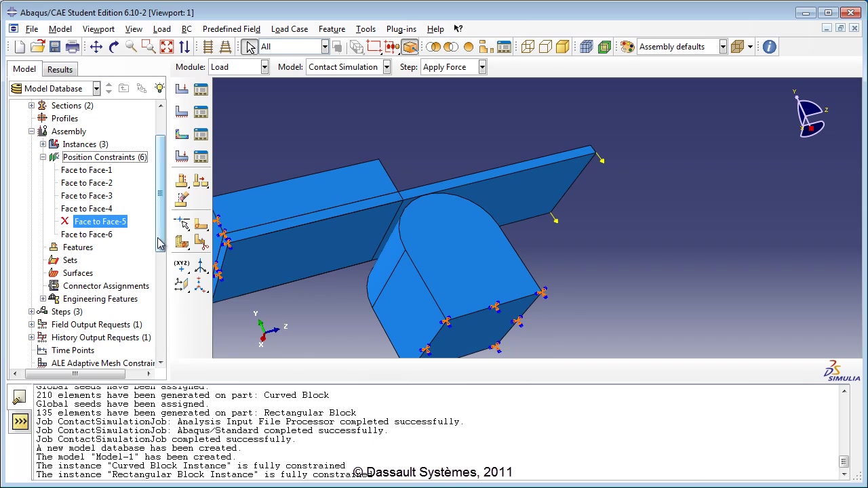Select Face to Face-1 constraint
868x488 pixels.
pyautogui.click(x=87, y=170)
